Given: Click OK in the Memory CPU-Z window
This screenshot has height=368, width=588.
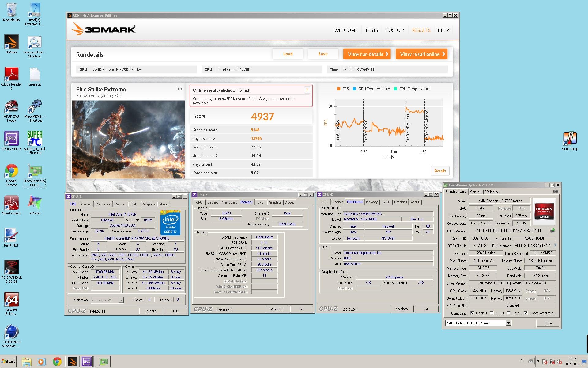Looking at the screenshot, I should click(x=301, y=309).
